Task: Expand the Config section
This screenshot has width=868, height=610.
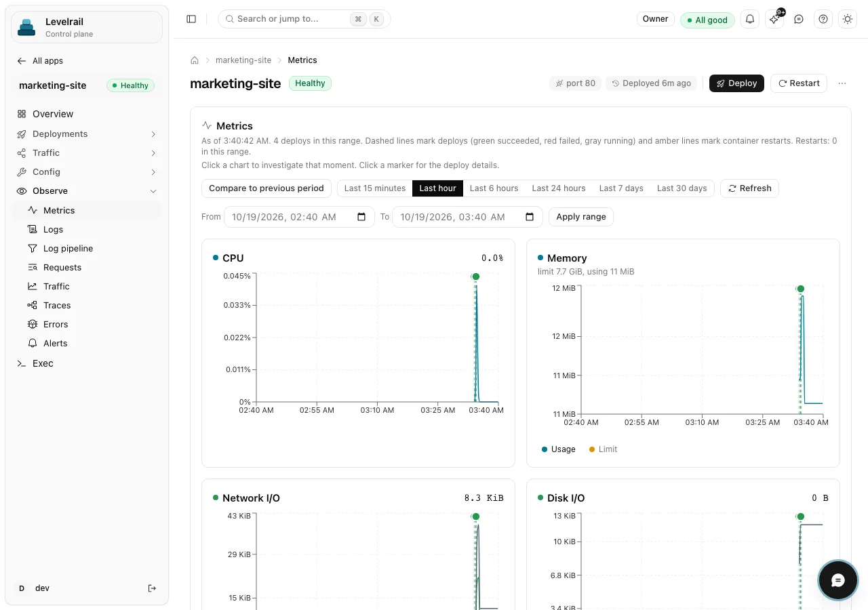Action: click(x=87, y=172)
